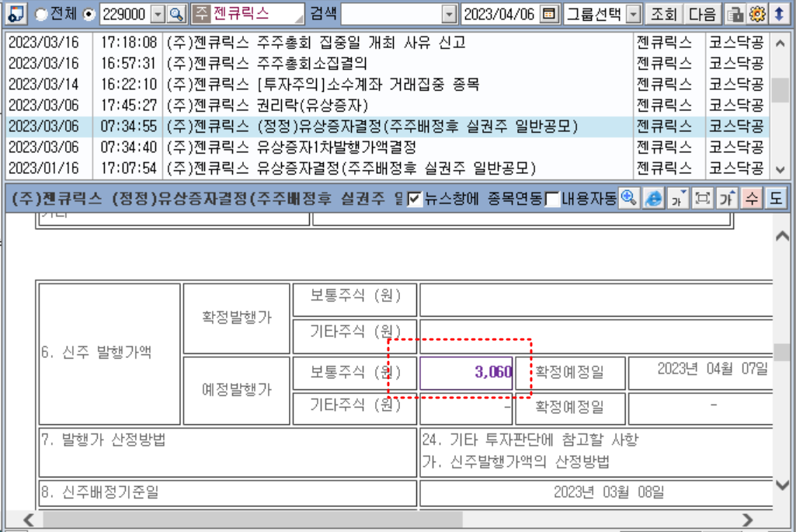Click the time 17:18:08 in news list

tap(128, 42)
